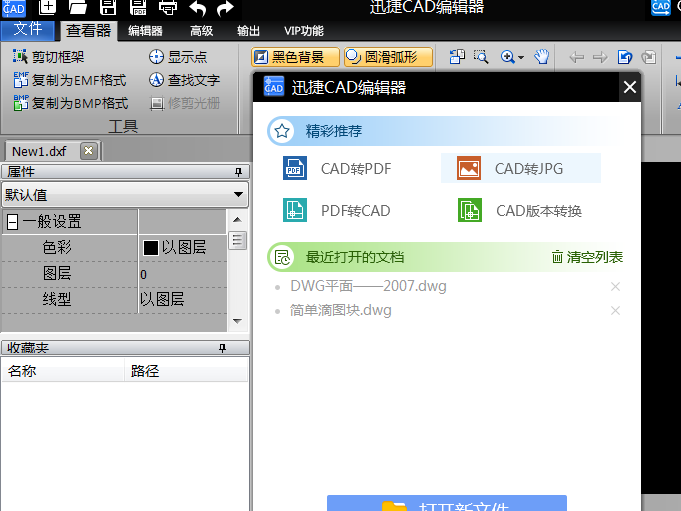The height and width of the screenshot is (511, 681).
Task: Click the Undo arrow icon
Action: (x=198, y=8)
